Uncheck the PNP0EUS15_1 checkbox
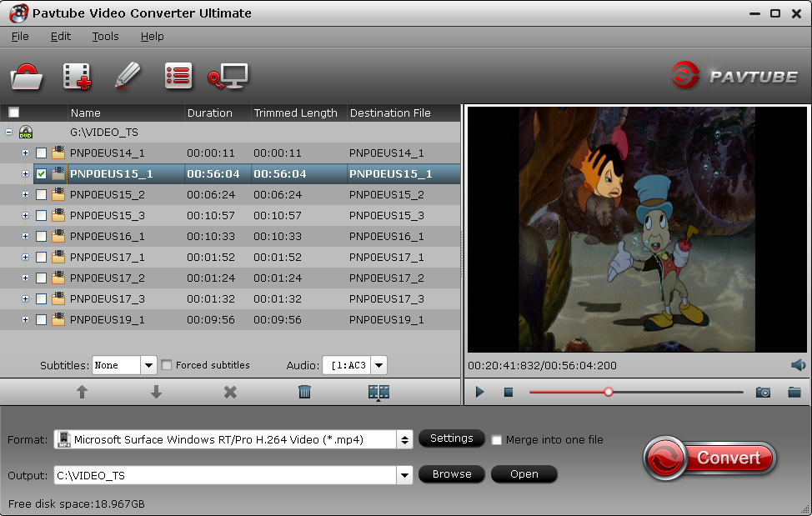Screen dimensions: 812x516 click(x=42, y=174)
